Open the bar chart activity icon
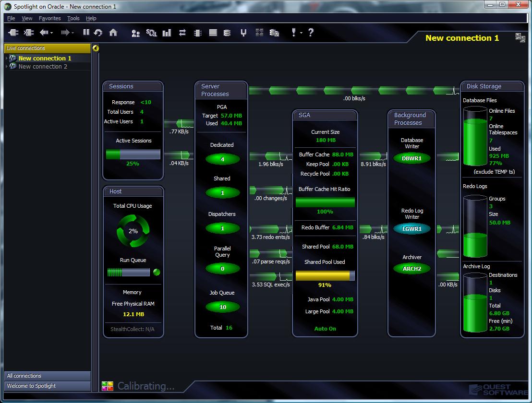The width and height of the screenshot is (532, 403). click(x=167, y=33)
